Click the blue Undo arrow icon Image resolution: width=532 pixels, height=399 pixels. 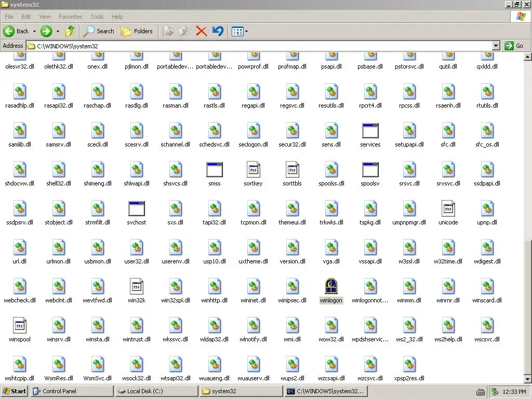218,31
